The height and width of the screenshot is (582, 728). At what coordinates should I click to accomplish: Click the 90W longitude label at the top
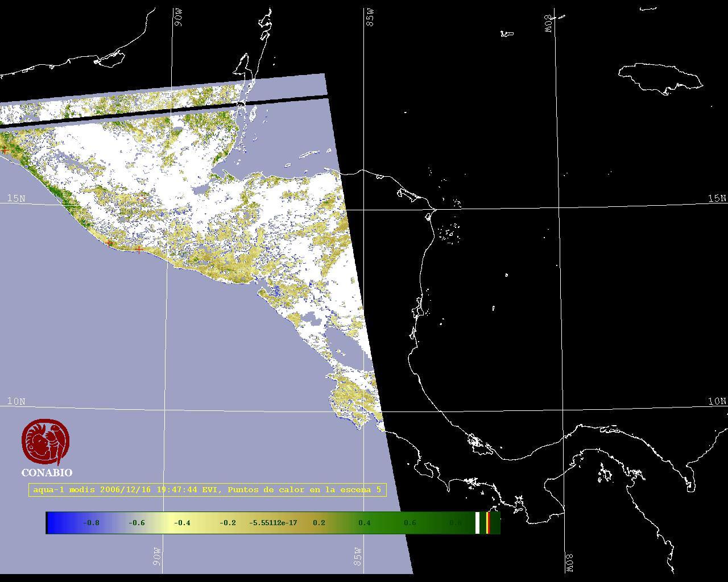point(179,18)
